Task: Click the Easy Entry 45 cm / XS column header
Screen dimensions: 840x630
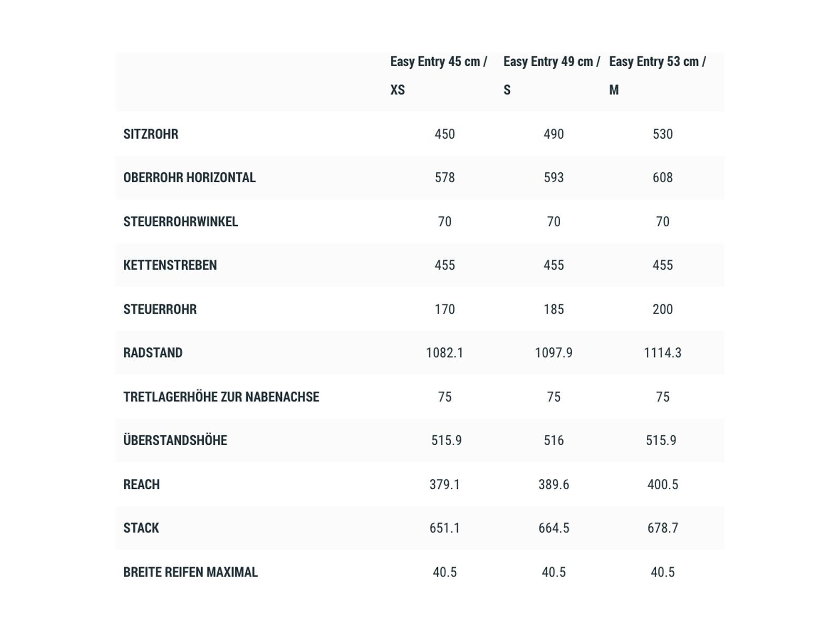Action: [x=439, y=76]
